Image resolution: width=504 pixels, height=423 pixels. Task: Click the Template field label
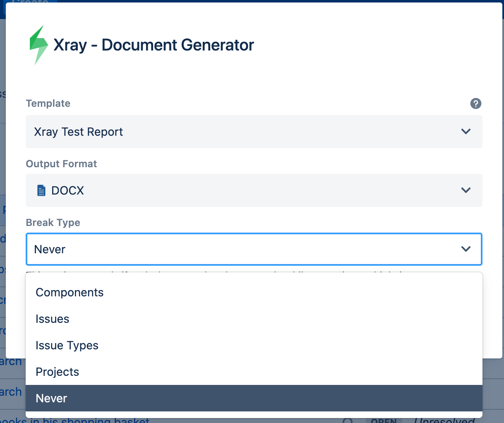pyautogui.click(x=48, y=103)
